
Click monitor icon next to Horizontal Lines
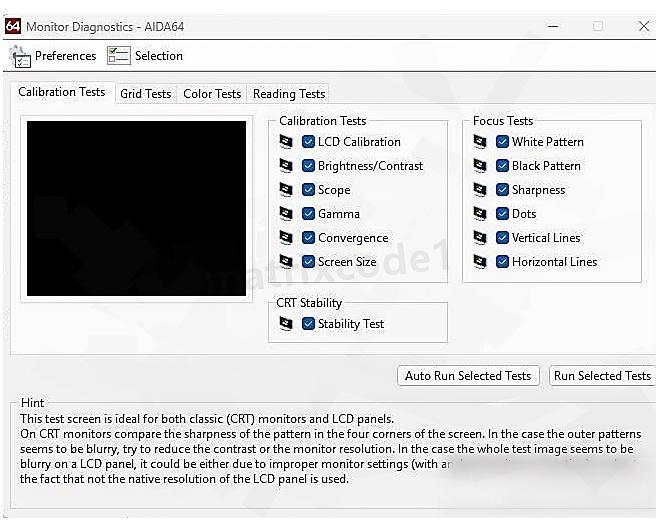[480, 261]
